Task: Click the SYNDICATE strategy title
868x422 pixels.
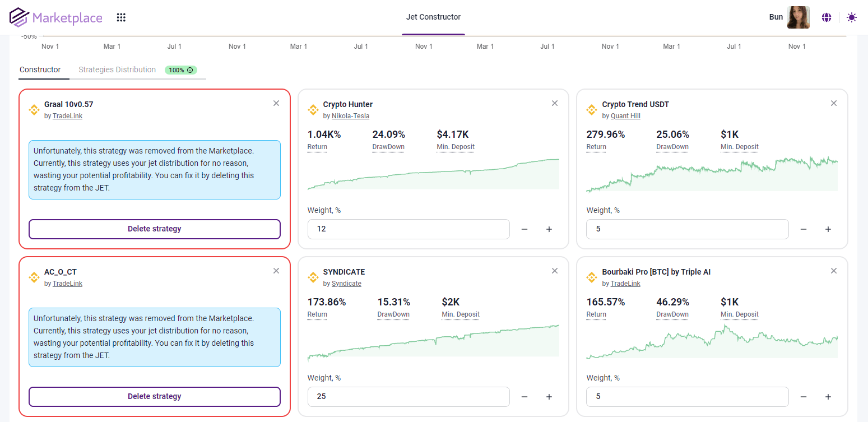Action: point(344,272)
